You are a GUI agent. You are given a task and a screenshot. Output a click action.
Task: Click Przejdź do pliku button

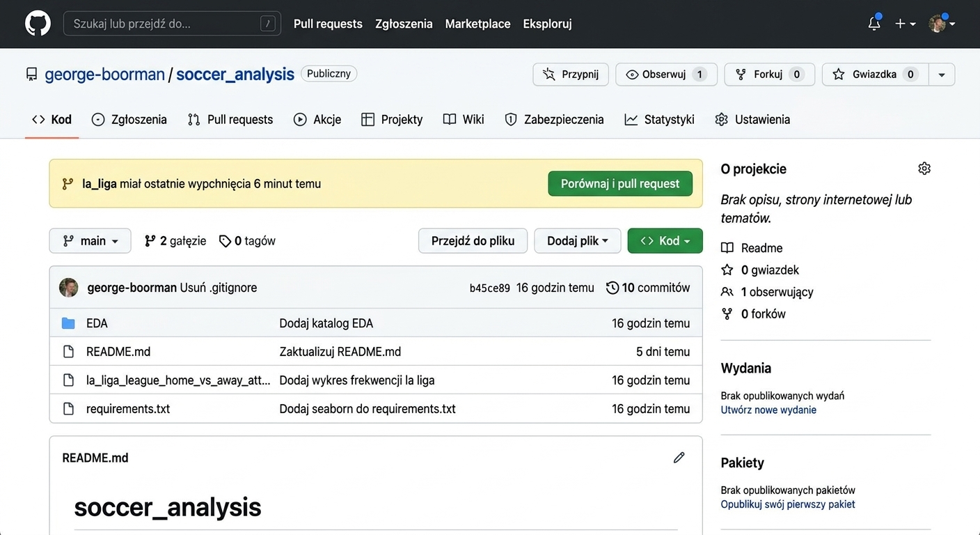pyautogui.click(x=473, y=241)
